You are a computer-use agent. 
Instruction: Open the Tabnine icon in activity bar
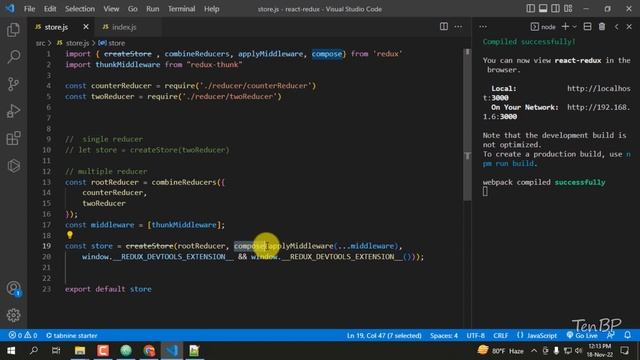click(x=13, y=166)
